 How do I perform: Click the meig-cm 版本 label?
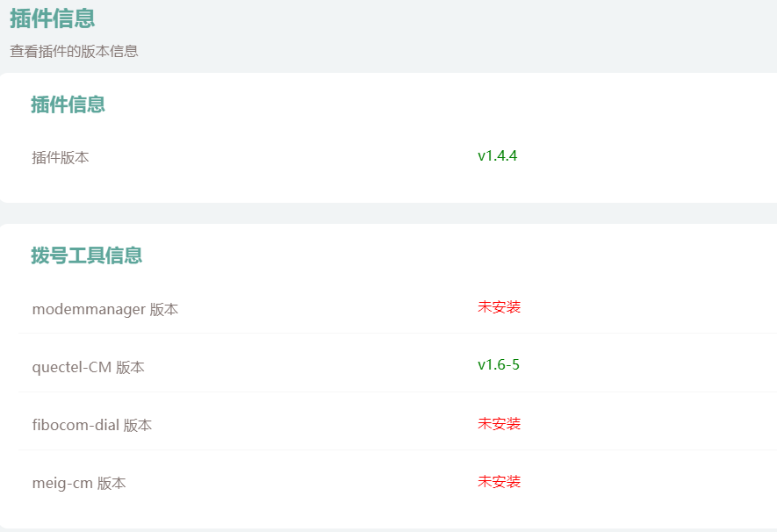79,483
